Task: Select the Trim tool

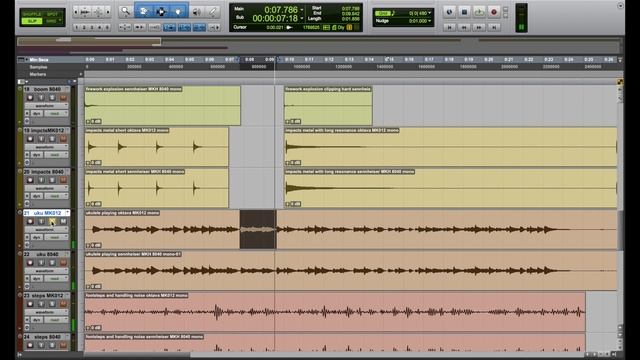Action: point(143,12)
